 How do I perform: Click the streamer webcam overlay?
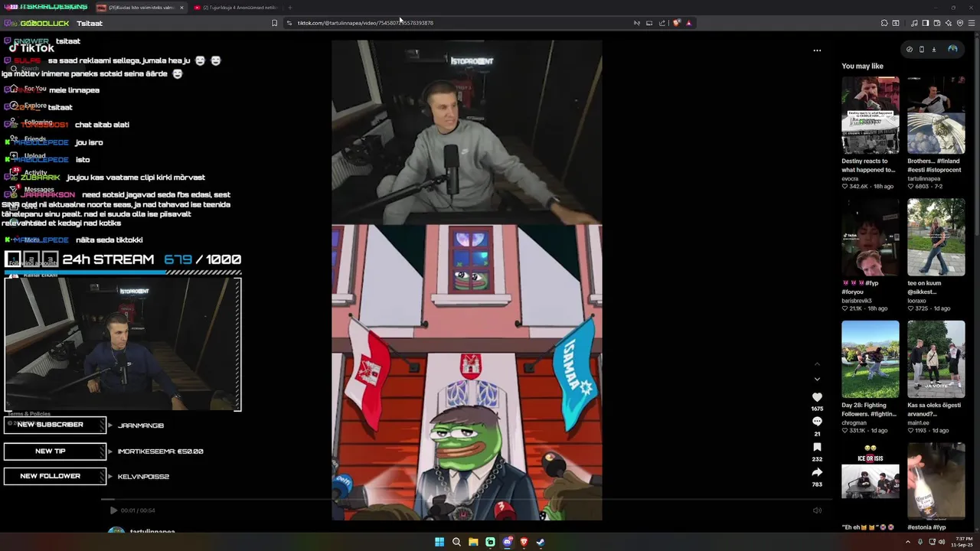click(x=122, y=344)
